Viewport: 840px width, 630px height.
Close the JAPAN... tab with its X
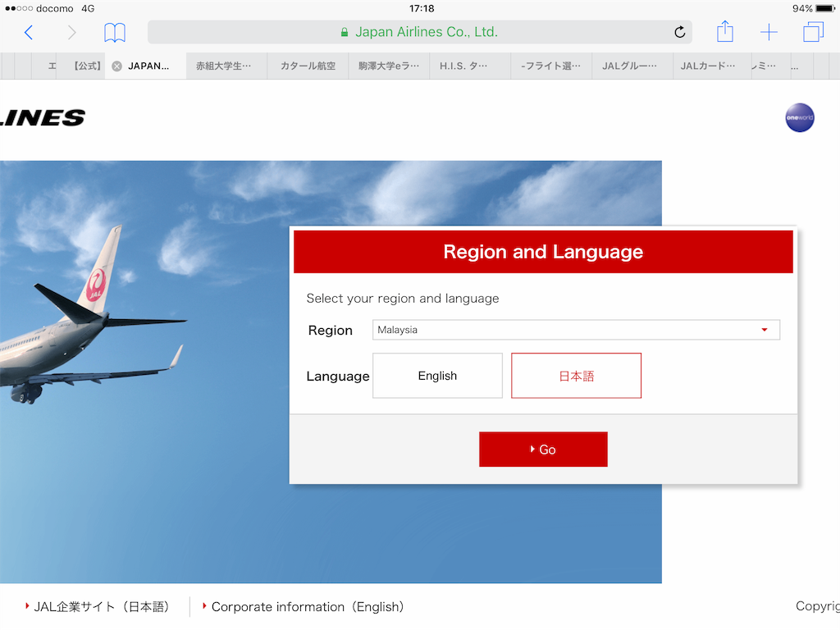pyautogui.click(x=116, y=66)
